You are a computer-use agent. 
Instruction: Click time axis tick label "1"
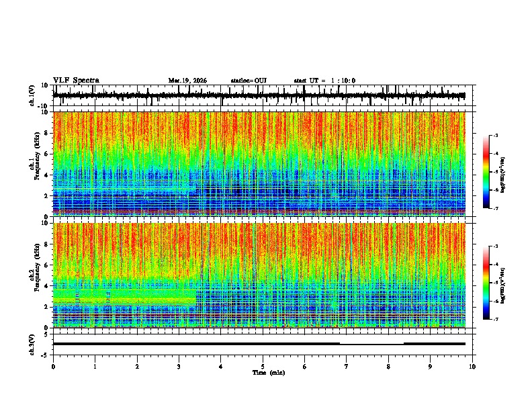[x=95, y=367]
